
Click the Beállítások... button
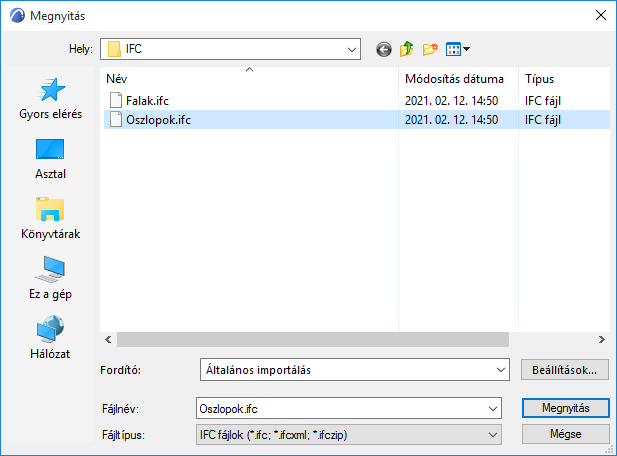(565, 370)
